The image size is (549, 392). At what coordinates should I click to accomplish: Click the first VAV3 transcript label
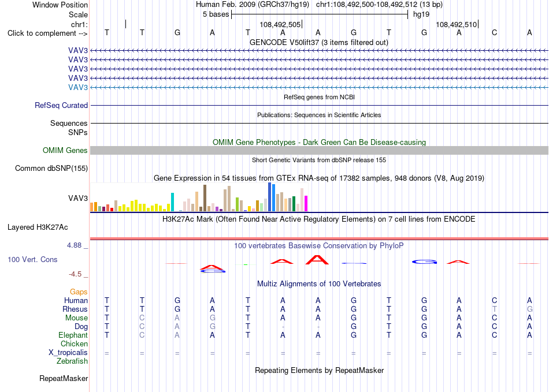coord(78,50)
